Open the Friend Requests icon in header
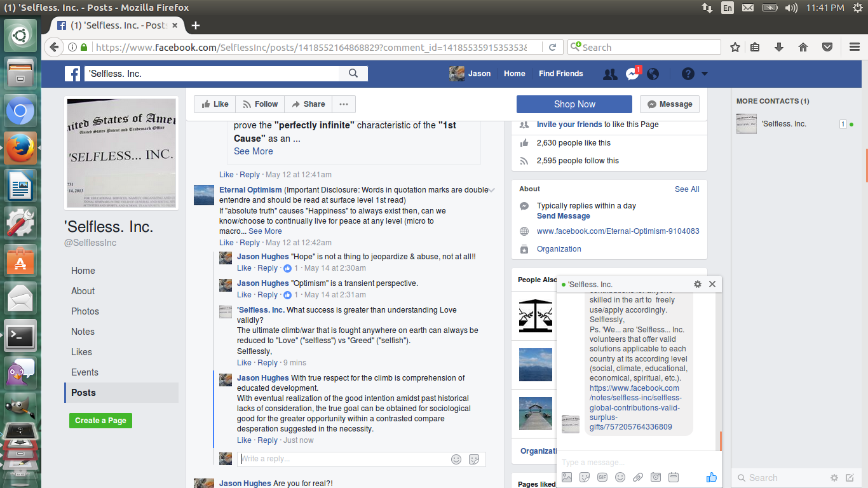Viewport: 868px width, 488px height. tap(610, 74)
